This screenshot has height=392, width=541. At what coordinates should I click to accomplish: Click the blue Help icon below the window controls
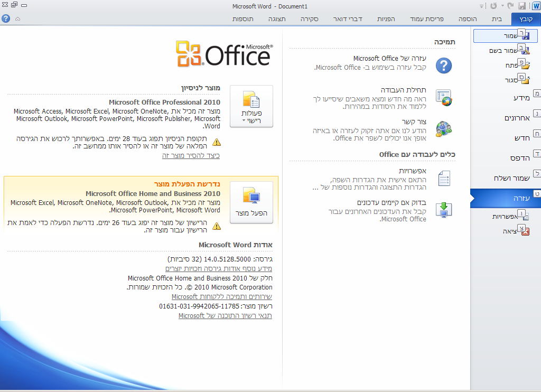(6, 18)
